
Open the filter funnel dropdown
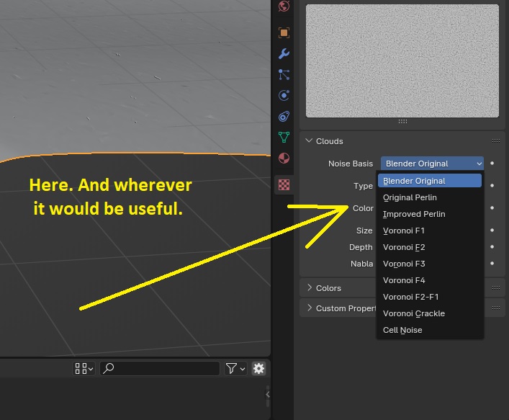235,368
